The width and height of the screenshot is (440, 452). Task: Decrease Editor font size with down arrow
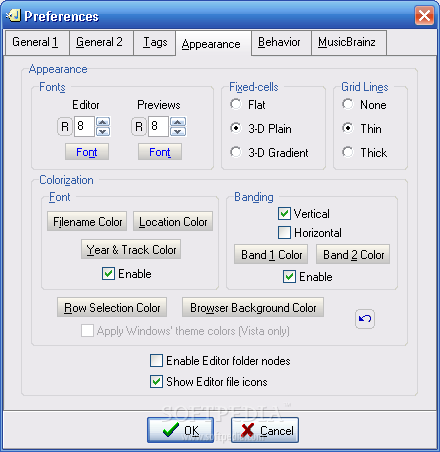point(103,131)
